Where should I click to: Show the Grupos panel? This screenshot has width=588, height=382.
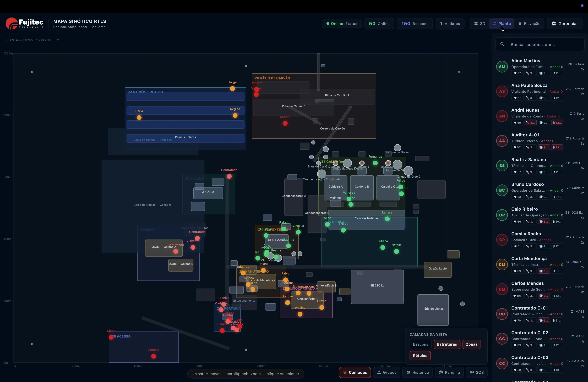click(x=387, y=372)
